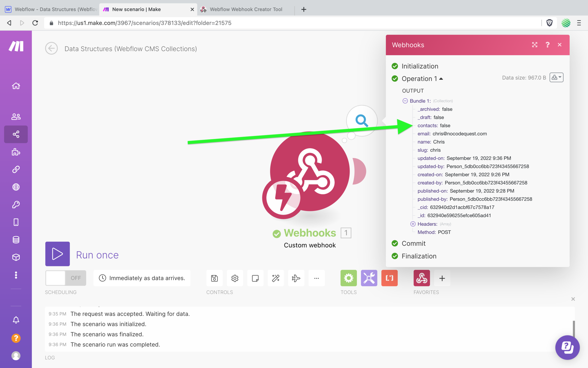Screen dimensions: 588x368
Task: Collapse the Operation 1 section
Action: point(422,79)
